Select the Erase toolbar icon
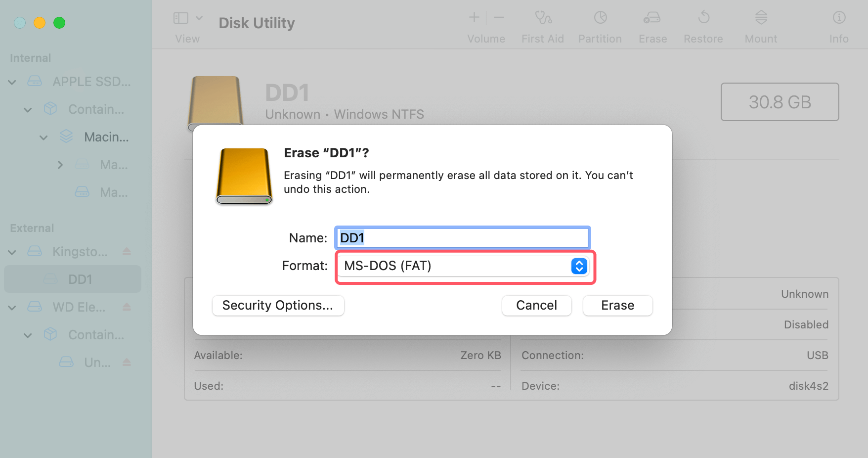Image resolution: width=868 pixels, height=458 pixels. [652, 25]
